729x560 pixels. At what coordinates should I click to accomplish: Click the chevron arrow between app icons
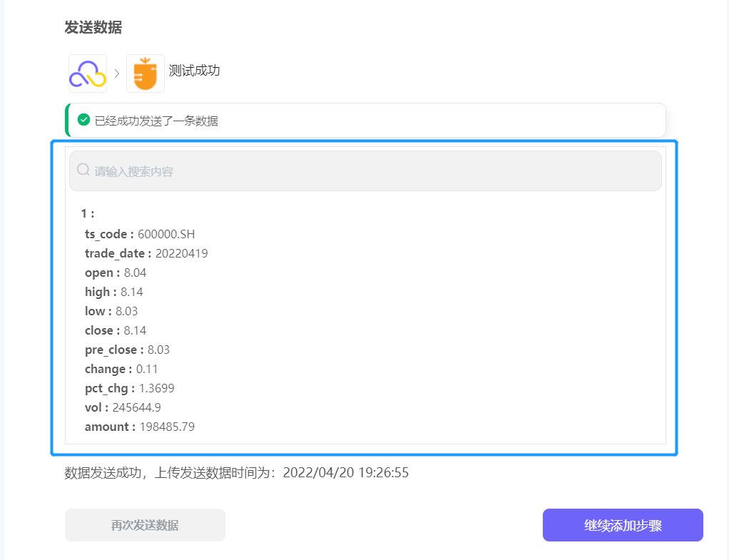pyautogui.click(x=117, y=73)
